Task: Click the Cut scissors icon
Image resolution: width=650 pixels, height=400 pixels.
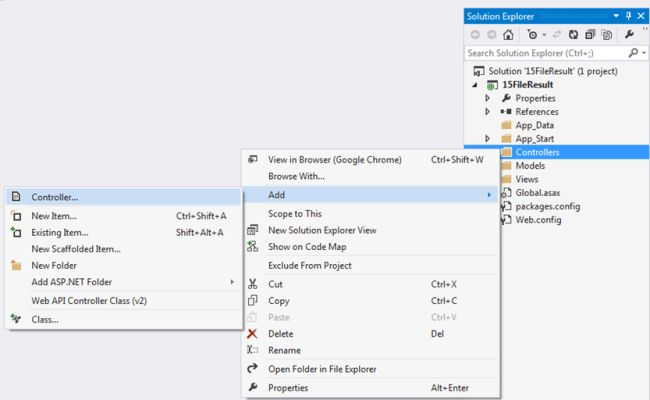Action: tap(252, 284)
